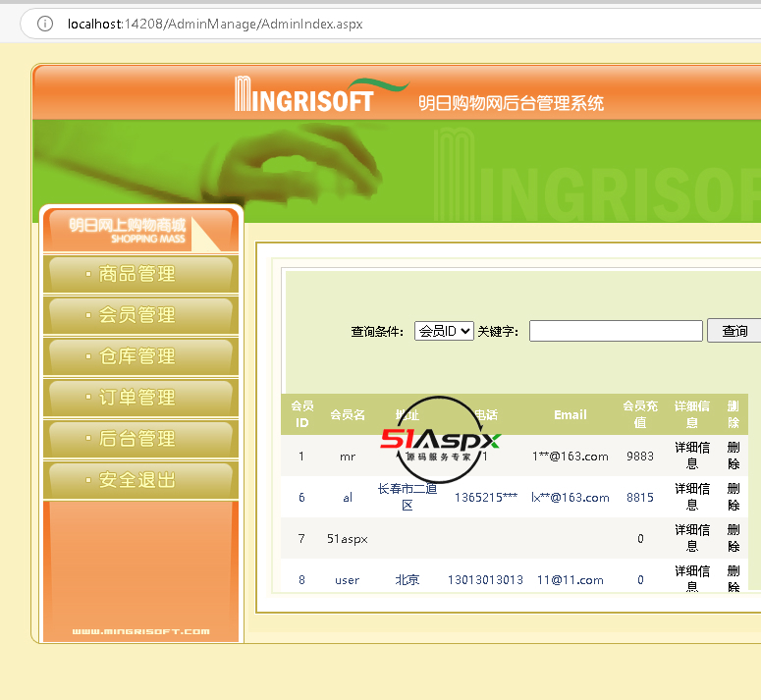Click the Email column header
The image size is (761, 700).
(x=571, y=414)
